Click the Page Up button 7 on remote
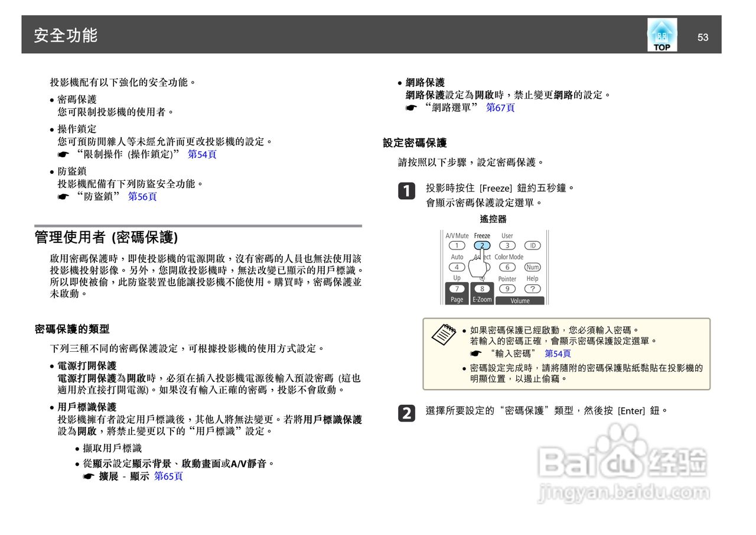This screenshot has width=756, height=535. pyautogui.click(x=457, y=289)
